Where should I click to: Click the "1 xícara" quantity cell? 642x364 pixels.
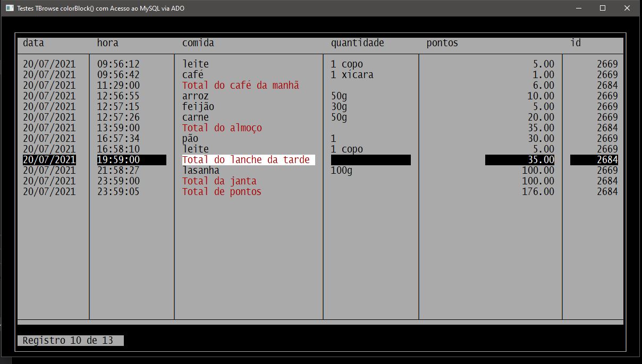coord(352,75)
